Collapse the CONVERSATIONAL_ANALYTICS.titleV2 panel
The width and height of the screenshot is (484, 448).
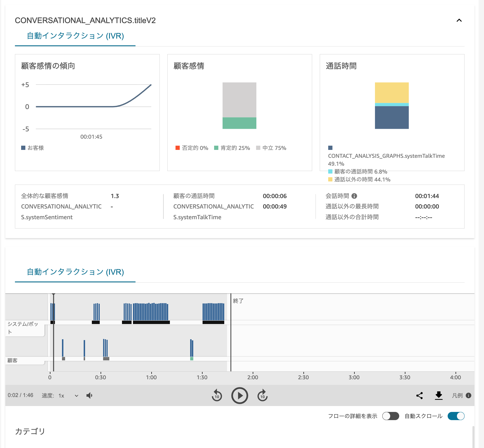[x=459, y=21]
